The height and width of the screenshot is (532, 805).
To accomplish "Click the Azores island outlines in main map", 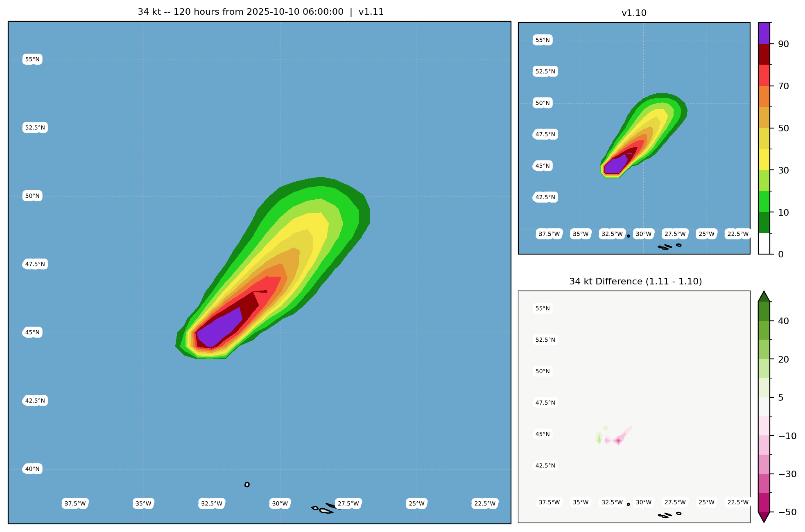I will (x=326, y=510).
